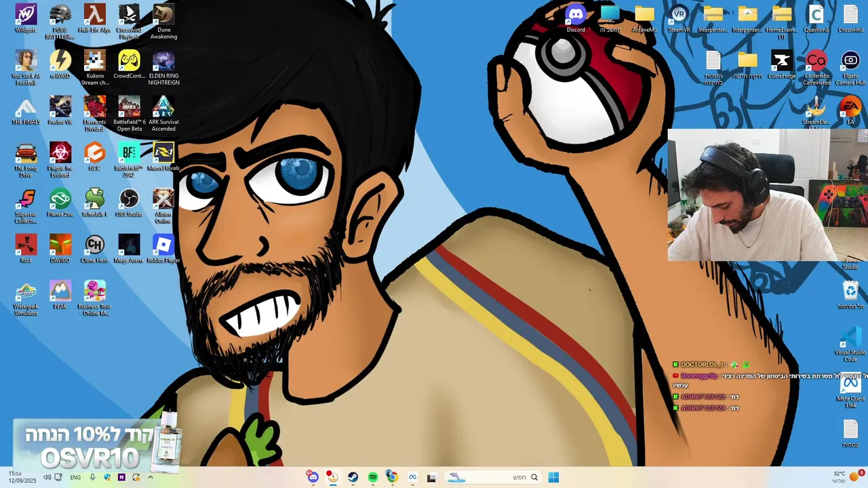
Task: Open Discord from the taskbar
Action: [x=313, y=477]
